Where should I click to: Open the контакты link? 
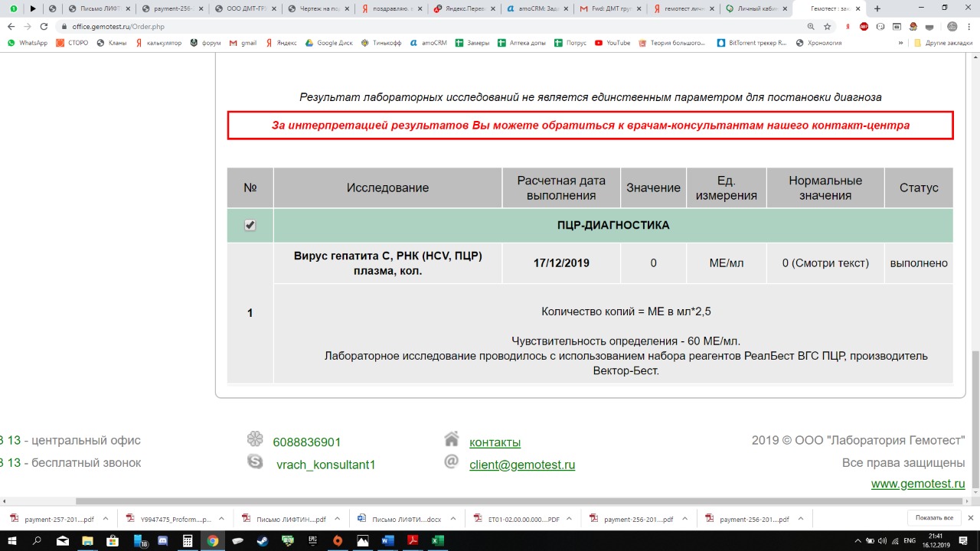coord(495,442)
